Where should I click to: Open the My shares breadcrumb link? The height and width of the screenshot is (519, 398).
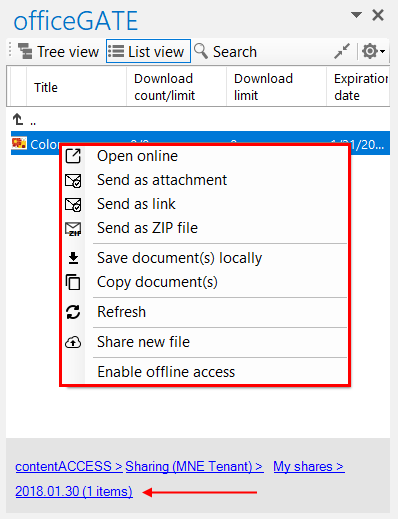click(309, 466)
